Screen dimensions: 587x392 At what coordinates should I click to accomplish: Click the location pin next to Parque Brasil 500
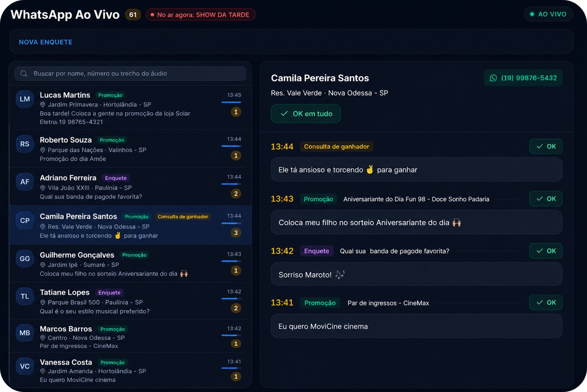pos(43,302)
